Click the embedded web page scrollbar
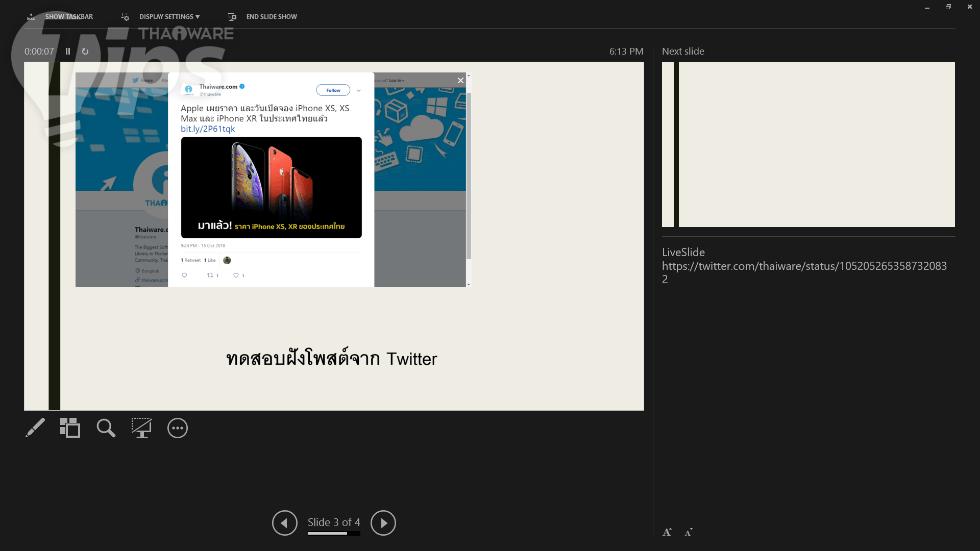The image size is (980, 551). [469, 176]
